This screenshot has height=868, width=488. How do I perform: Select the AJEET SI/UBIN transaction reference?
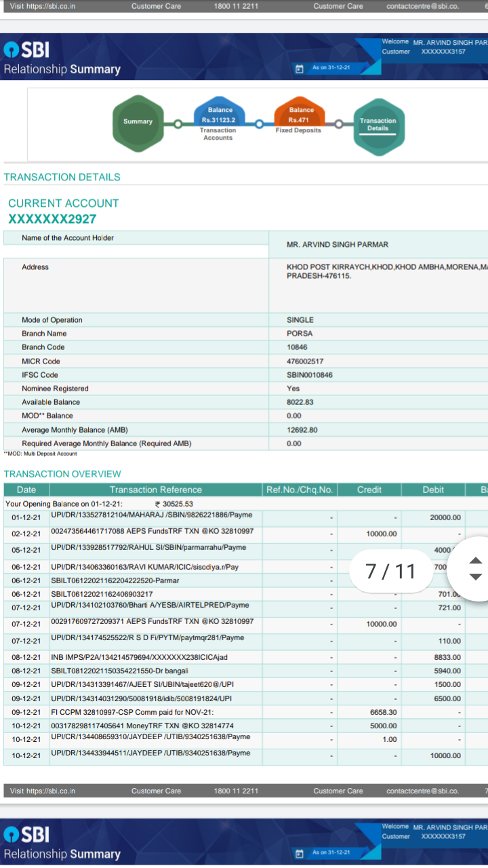[x=142, y=685]
